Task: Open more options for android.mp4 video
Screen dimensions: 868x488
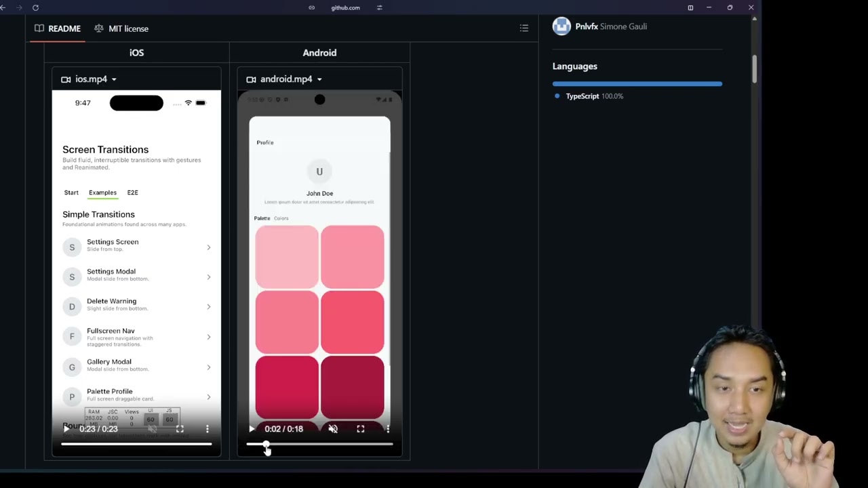Action: [388, 429]
